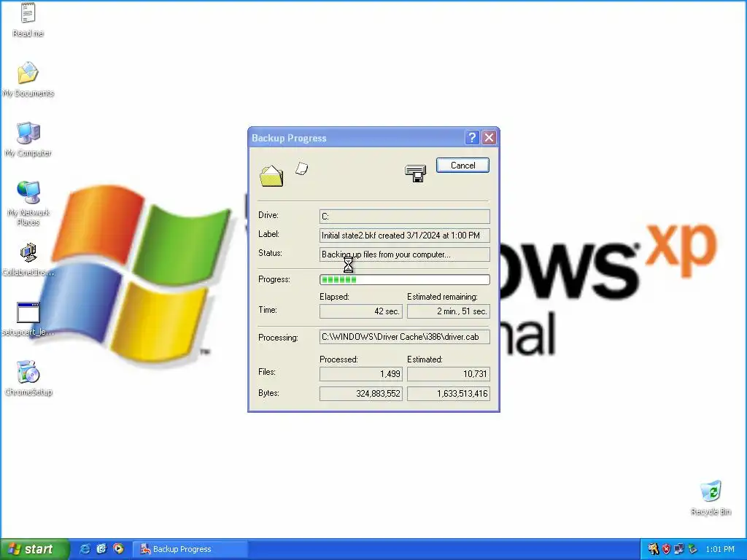Click the taskbar clock showing 1:01 PM

[720, 549]
